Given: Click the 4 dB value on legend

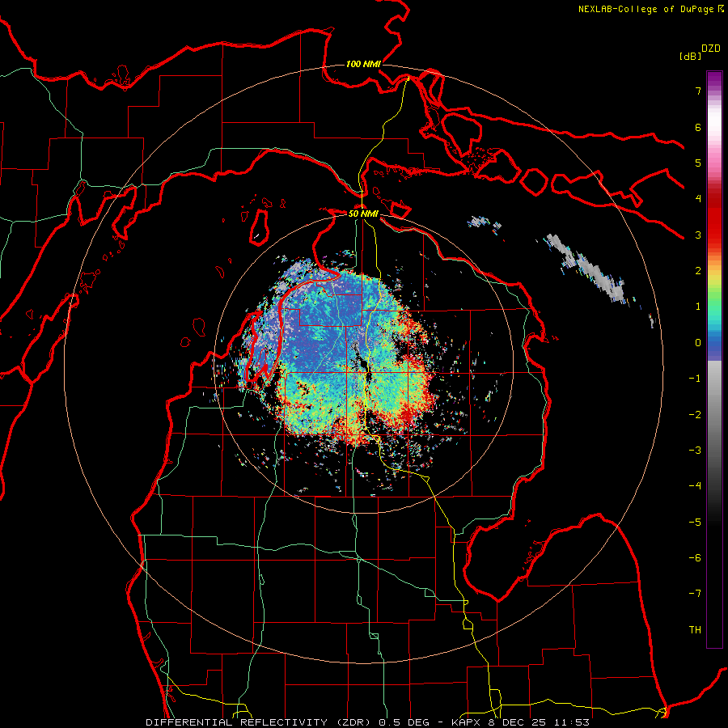Looking at the screenshot, I should (698, 199).
